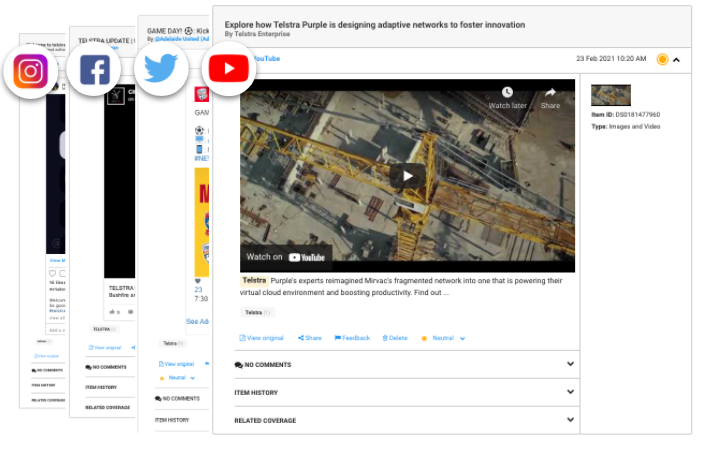Click the By Telstra Enterprise byline
The width and height of the screenshot is (704, 450).
(257, 34)
